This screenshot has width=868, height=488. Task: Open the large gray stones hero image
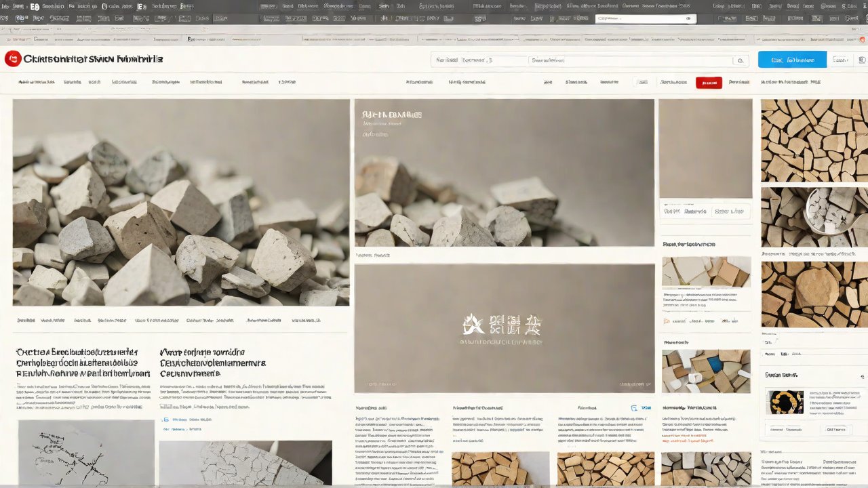[181, 202]
